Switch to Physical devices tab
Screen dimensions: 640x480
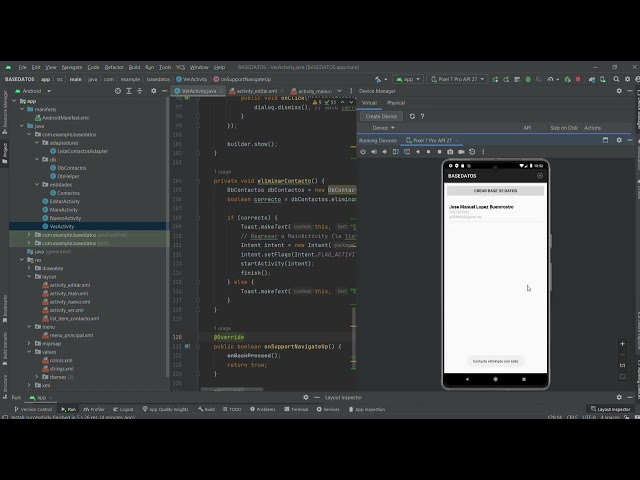[396, 103]
